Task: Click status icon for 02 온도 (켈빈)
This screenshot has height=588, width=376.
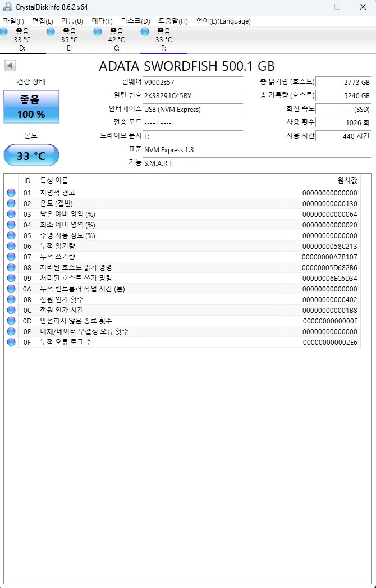Action: [11, 203]
